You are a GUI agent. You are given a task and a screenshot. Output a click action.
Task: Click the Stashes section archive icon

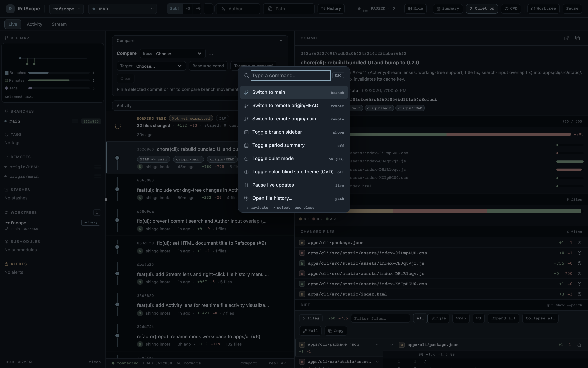coord(7,190)
